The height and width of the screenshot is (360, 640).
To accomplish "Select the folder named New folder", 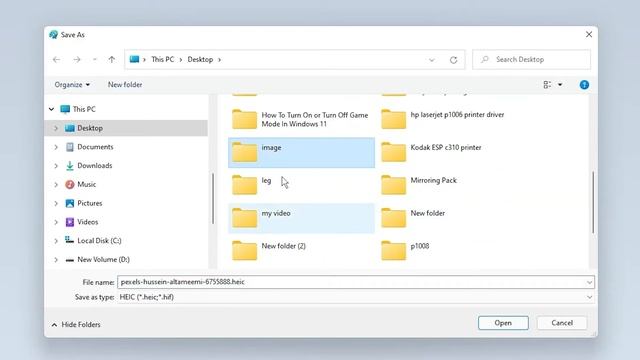I will coord(450,218).
